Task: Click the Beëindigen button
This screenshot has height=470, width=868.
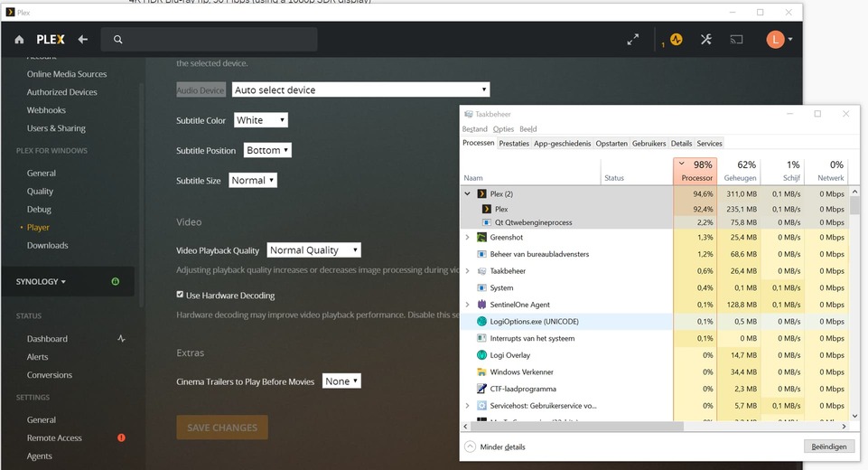Action: coord(828,446)
